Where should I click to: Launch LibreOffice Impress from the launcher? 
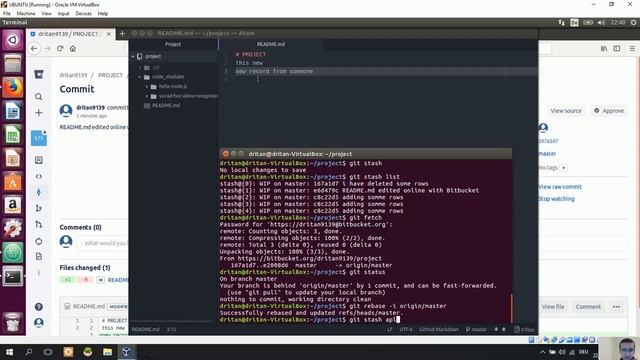[x=13, y=158]
